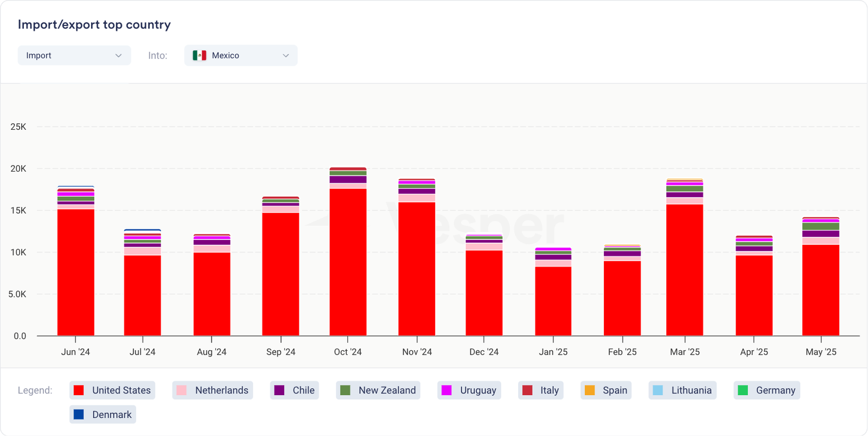The height and width of the screenshot is (436, 868).
Task: Open the Import type dropdown
Action: pyautogui.click(x=74, y=55)
